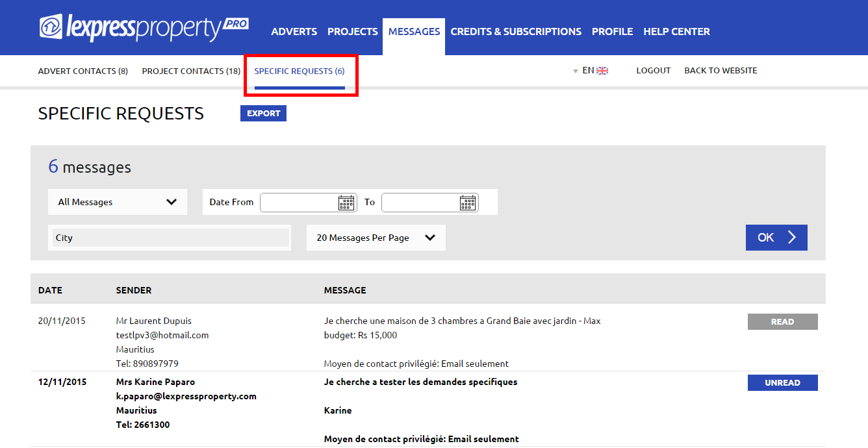
Task: Click phone number Tel: 2661300
Action: click(x=144, y=425)
